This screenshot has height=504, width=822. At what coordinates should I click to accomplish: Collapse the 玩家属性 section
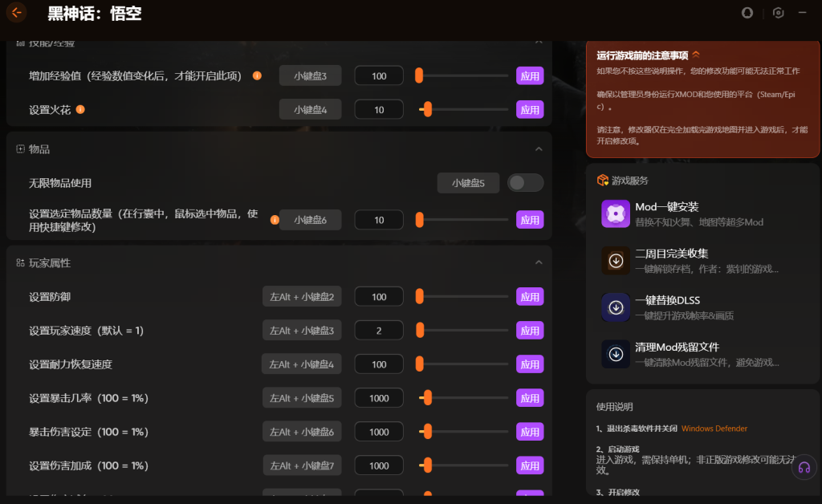coord(539,262)
